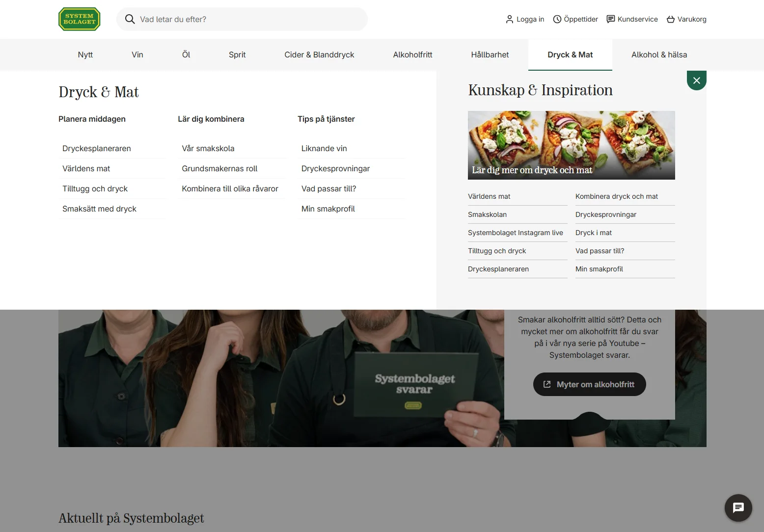764x532 pixels.
Task: Open Vår smakskola link
Action: pos(231,148)
